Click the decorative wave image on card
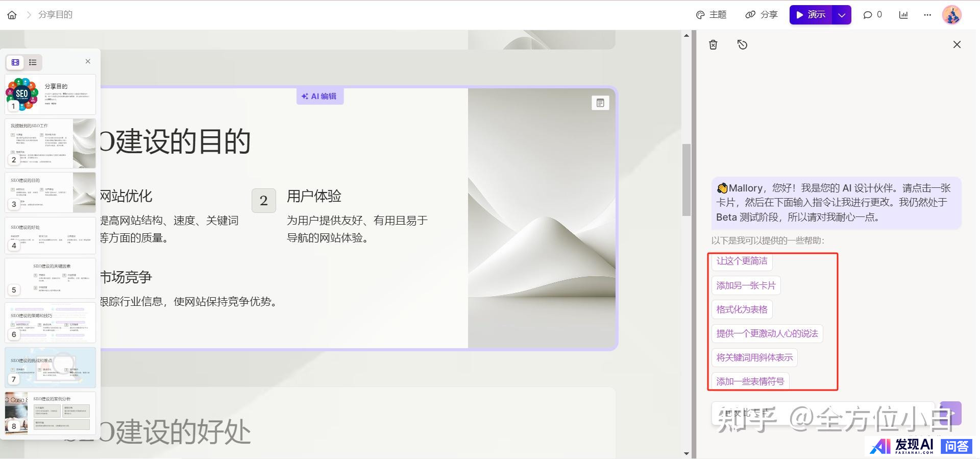This screenshot has width=980, height=459. click(x=542, y=218)
